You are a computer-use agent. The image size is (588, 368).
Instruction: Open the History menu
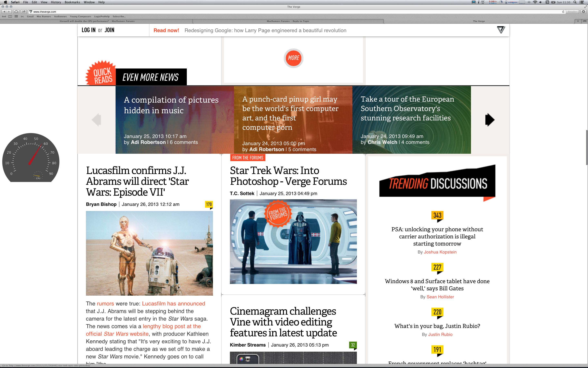56,2
